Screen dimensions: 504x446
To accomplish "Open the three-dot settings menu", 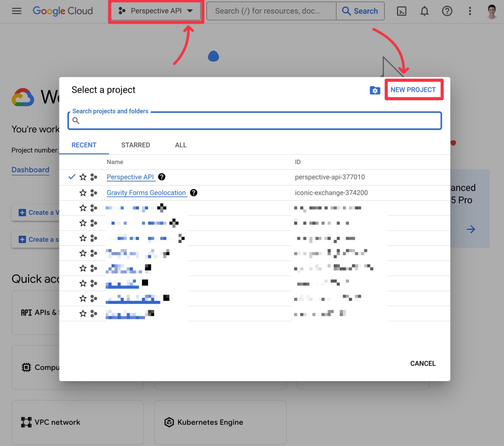I will point(470,11).
